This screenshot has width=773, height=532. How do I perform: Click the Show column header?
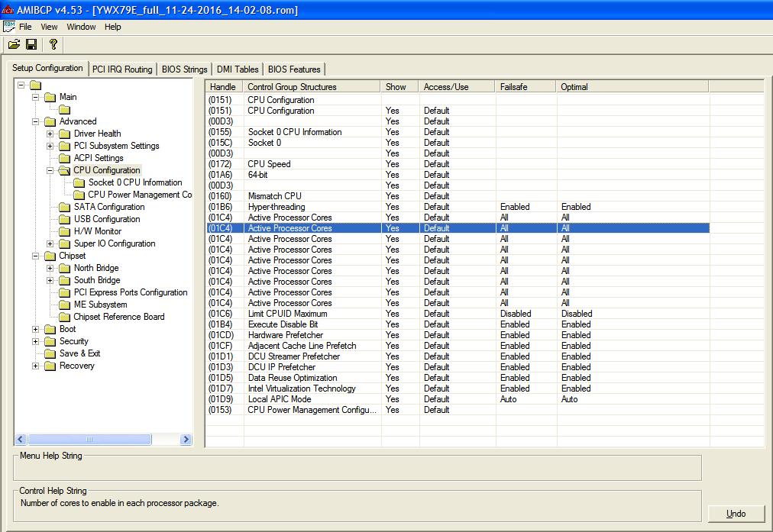point(399,87)
